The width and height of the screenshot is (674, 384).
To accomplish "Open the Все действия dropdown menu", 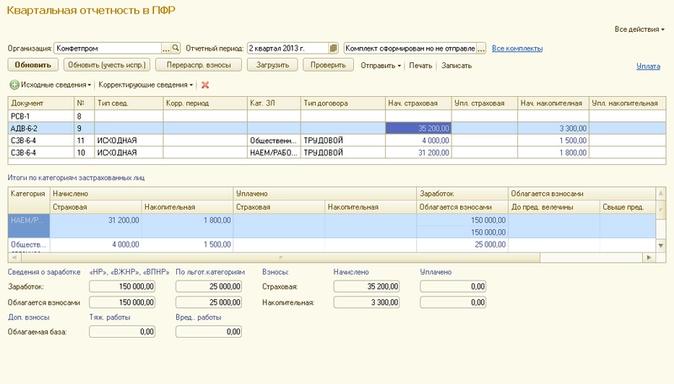I will point(639,29).
